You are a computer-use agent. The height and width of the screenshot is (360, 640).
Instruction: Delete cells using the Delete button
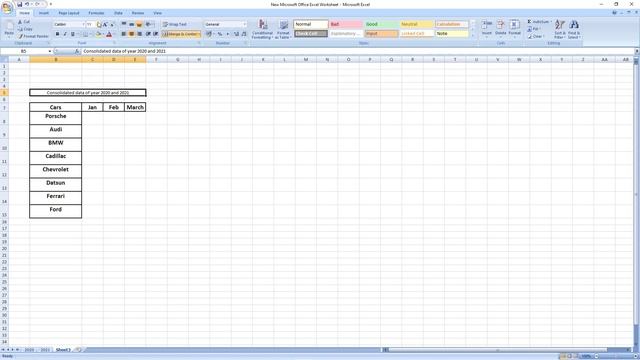500,29
